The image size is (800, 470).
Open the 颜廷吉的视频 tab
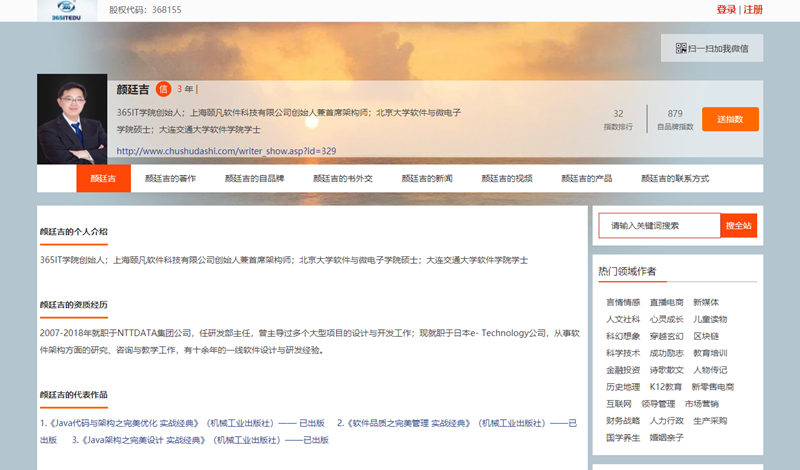[x=507, y=178]
